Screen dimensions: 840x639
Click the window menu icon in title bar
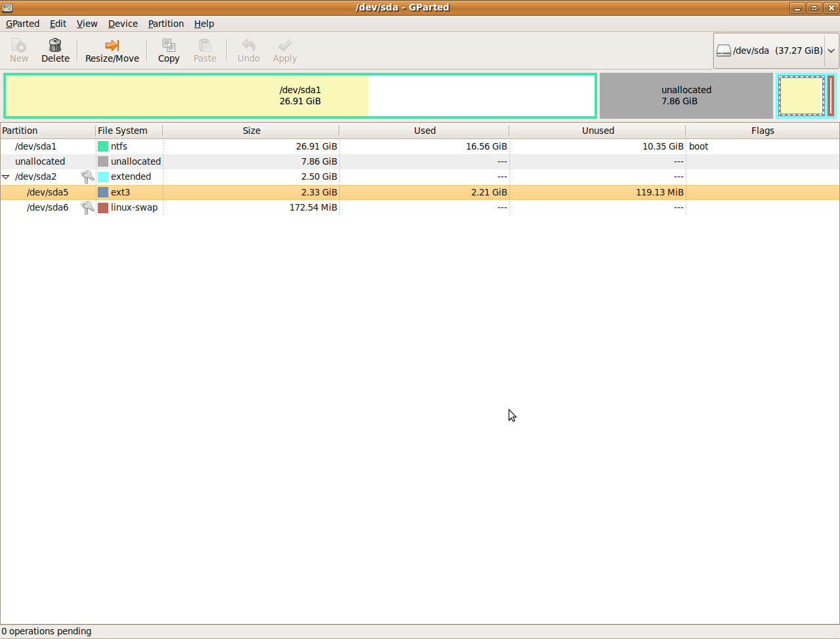coord(7,8)
